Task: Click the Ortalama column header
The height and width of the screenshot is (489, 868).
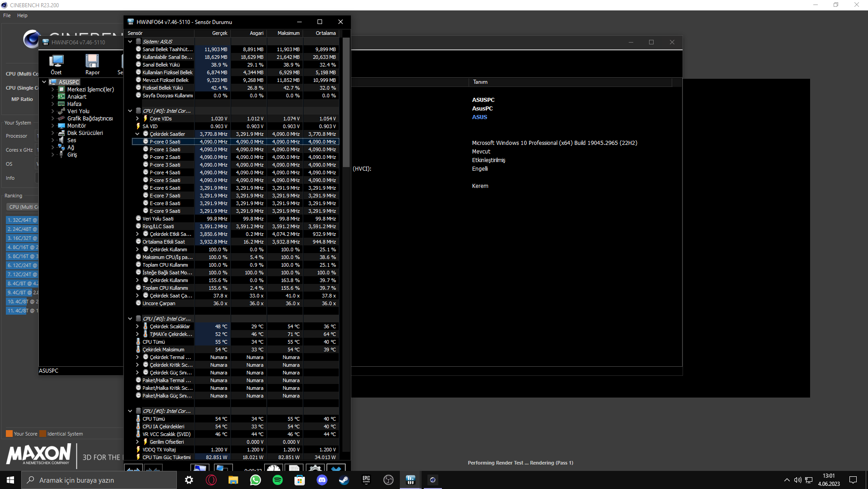Action: [321, 33]
